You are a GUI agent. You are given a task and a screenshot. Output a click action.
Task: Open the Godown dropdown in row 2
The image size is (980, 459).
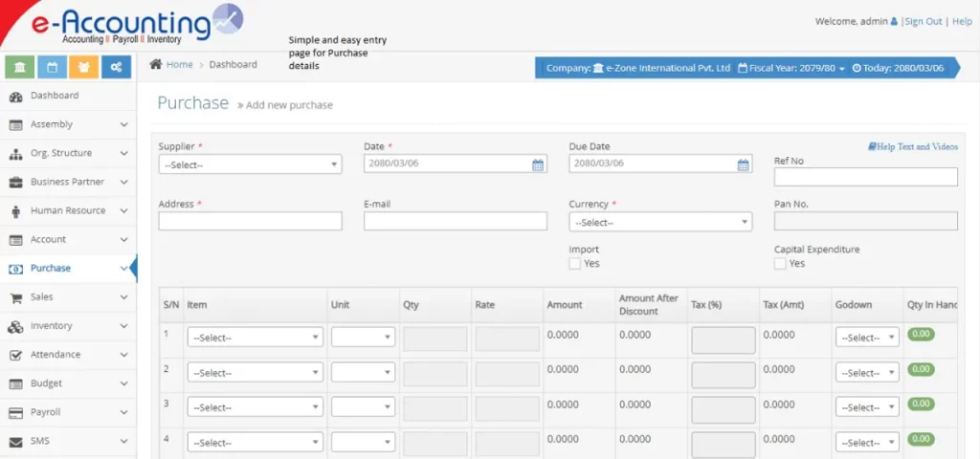click(x=866, y=373)
